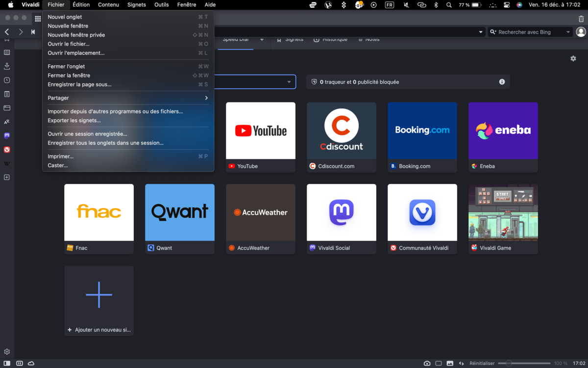Click Ajouter un nouveau site plus tile
Image resolution: width=588 pixels, height=368 pixels.
tap(99, 301)
